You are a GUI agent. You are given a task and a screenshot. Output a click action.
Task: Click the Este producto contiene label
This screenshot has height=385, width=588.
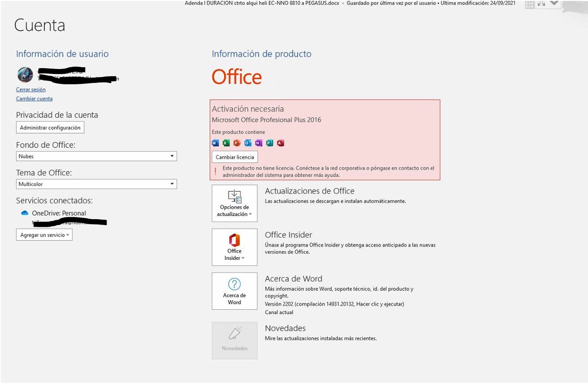click(x=238, y=132)
